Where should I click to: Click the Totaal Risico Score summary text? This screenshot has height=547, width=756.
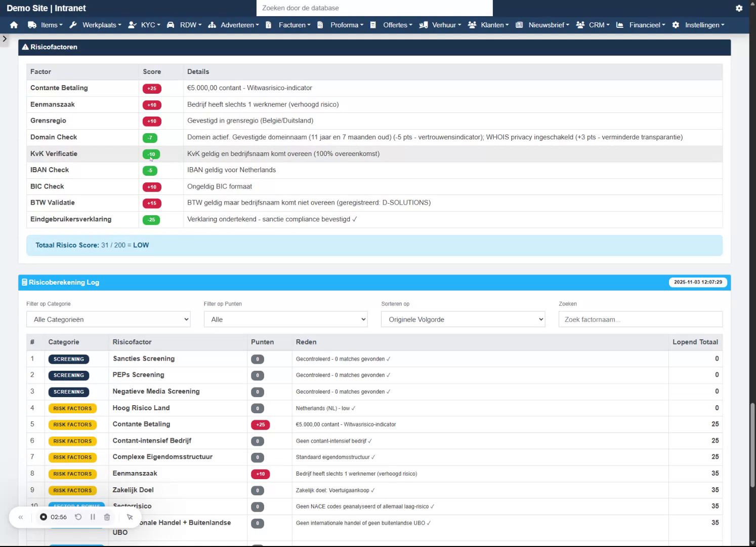92,245
